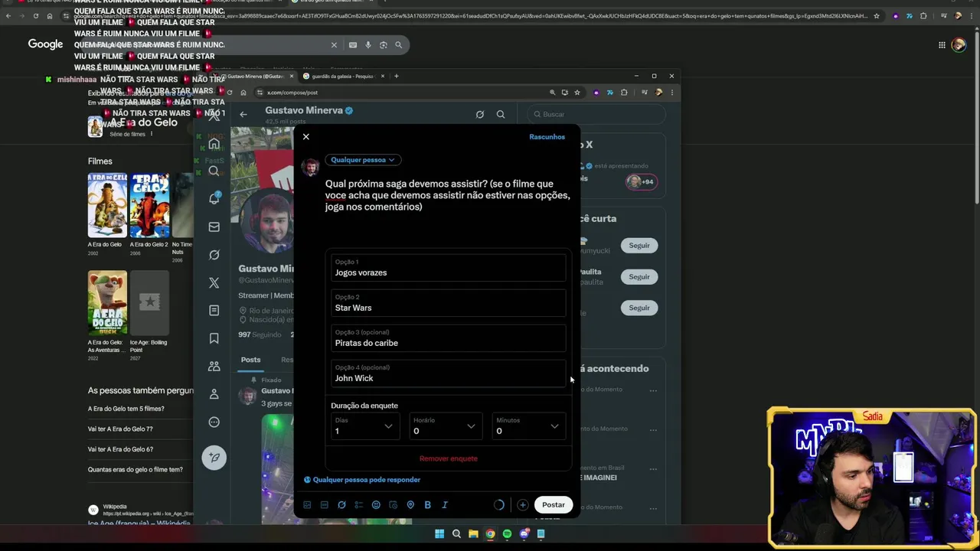Open Rascunhos drafts link
The image size is (980, 551).
click(547, 137)
